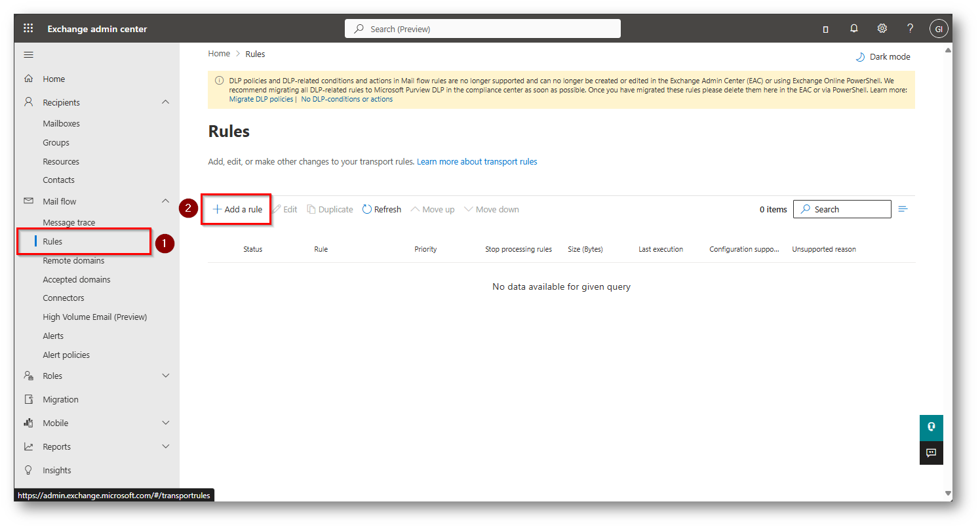Toggle Dark mode
This screenshot has width=980, height=529.
pos(883,57)
